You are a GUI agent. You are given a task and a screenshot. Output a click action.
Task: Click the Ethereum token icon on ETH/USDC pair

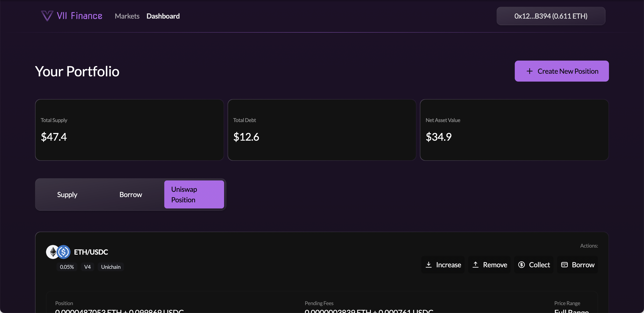[53, 252]
